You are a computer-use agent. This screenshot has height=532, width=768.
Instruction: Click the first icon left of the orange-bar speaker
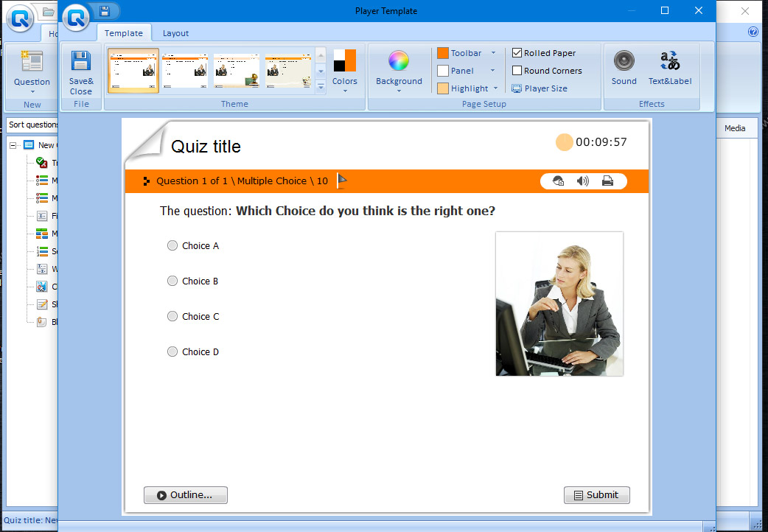[x=559, y=181]
